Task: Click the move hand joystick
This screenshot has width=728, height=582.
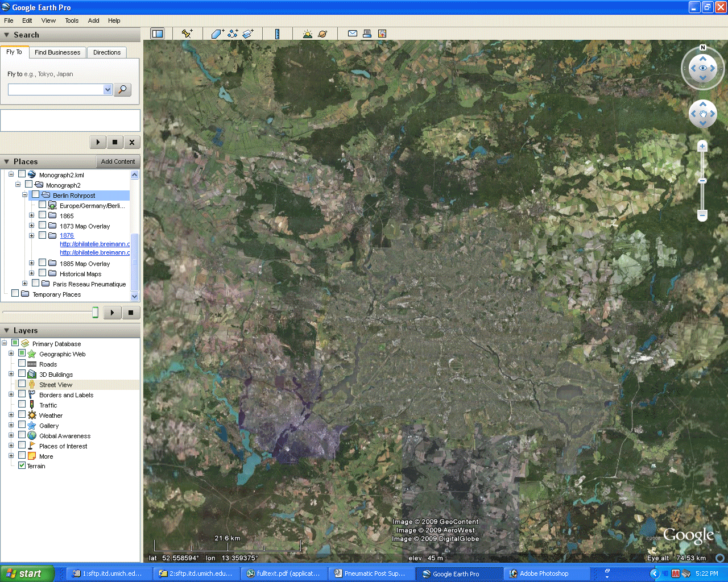Action: coord(703,114)
